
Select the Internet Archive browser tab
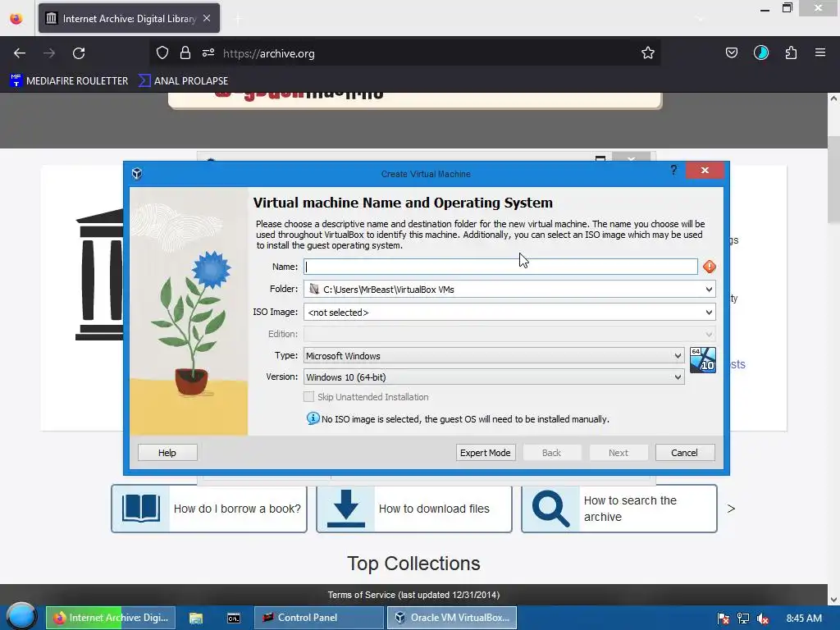point(129,19)
